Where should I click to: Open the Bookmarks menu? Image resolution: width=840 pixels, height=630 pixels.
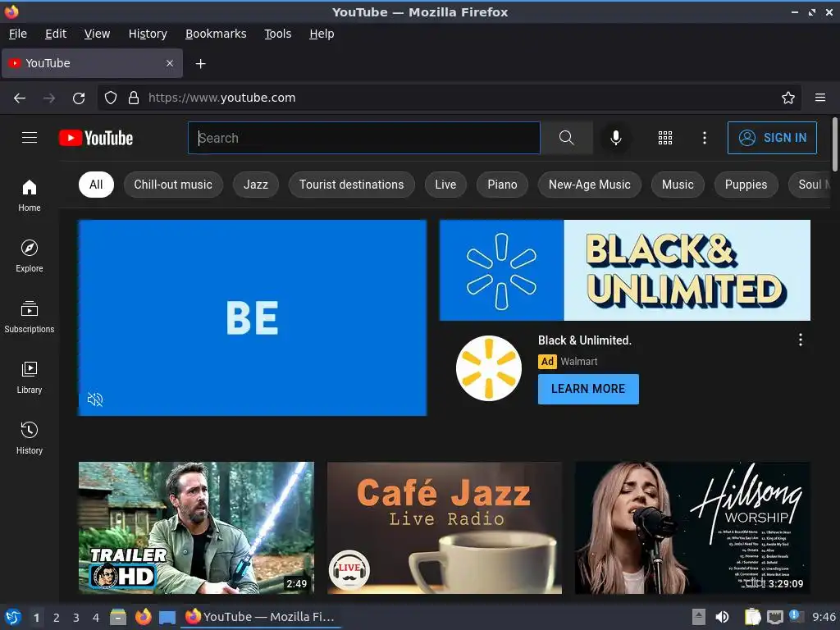pyautogui.click(x=216, y=34)
